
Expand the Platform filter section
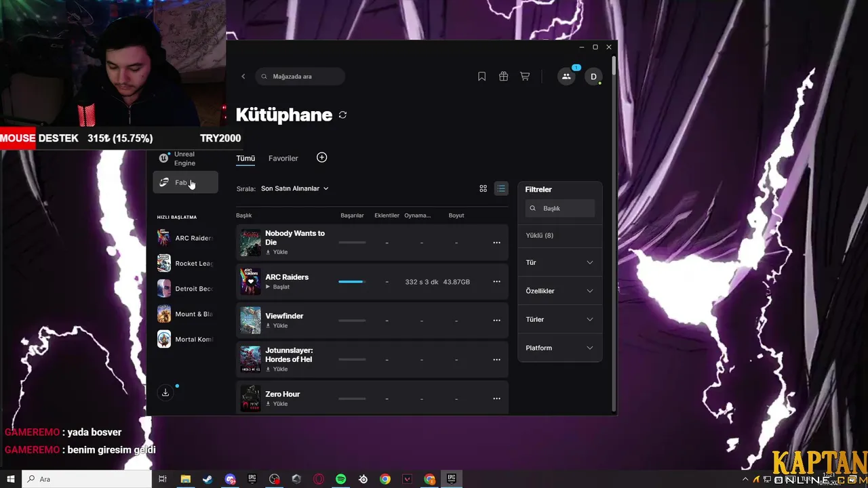click(x=559, y=348)
